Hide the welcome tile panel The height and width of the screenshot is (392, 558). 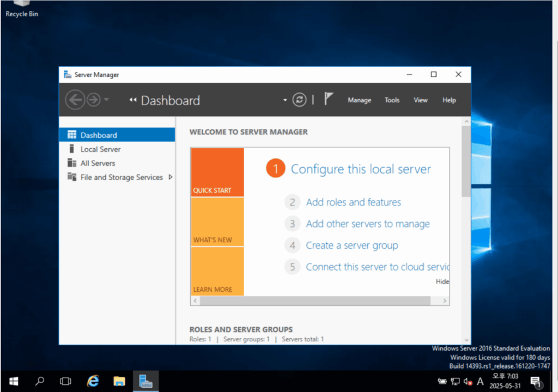pos(442,281)
